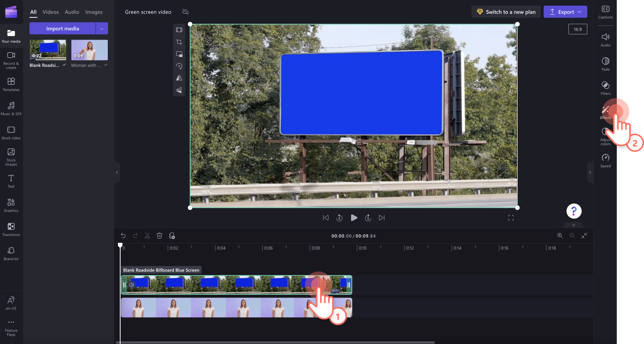Split the clip using the scissors icon
The width and height of the screenshot is (644, 344).
147,236
